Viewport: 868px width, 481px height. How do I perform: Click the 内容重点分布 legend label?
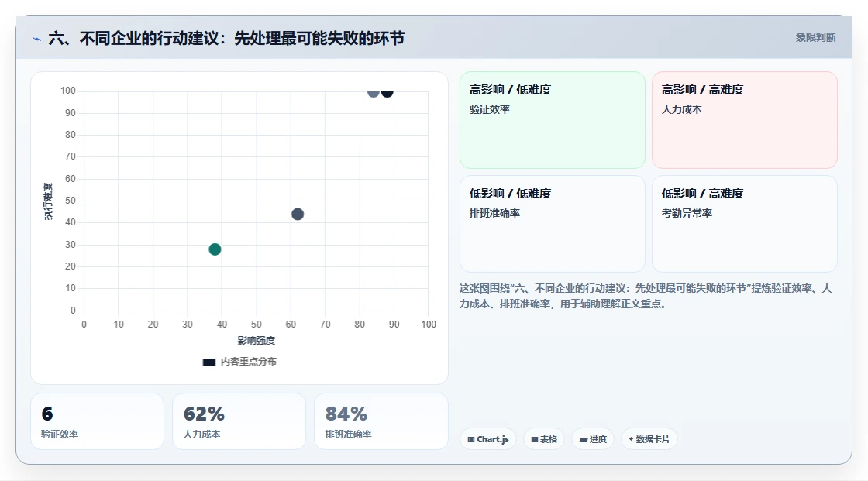click(249, 362)
